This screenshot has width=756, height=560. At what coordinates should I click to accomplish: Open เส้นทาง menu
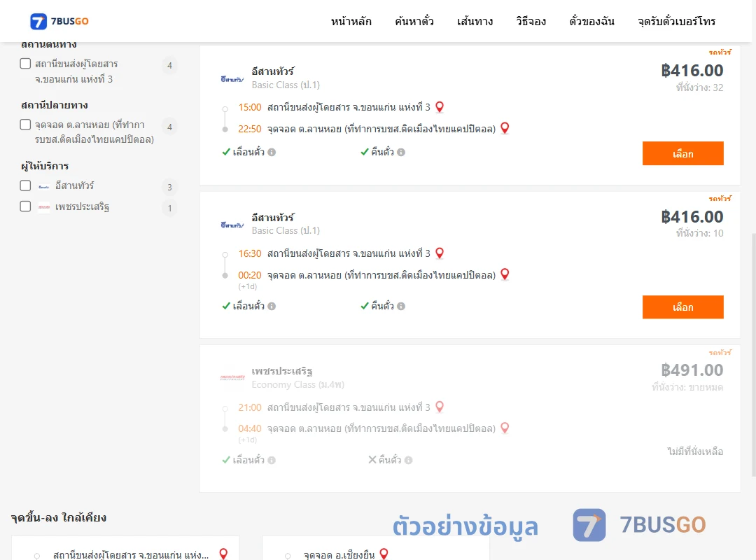(475, 21)
